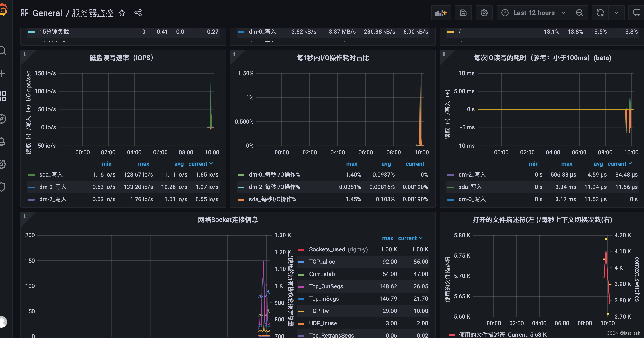Viewport: 644px width, 338px height.
Task: Open dashboard settings gear
Action: pos(484,13)
